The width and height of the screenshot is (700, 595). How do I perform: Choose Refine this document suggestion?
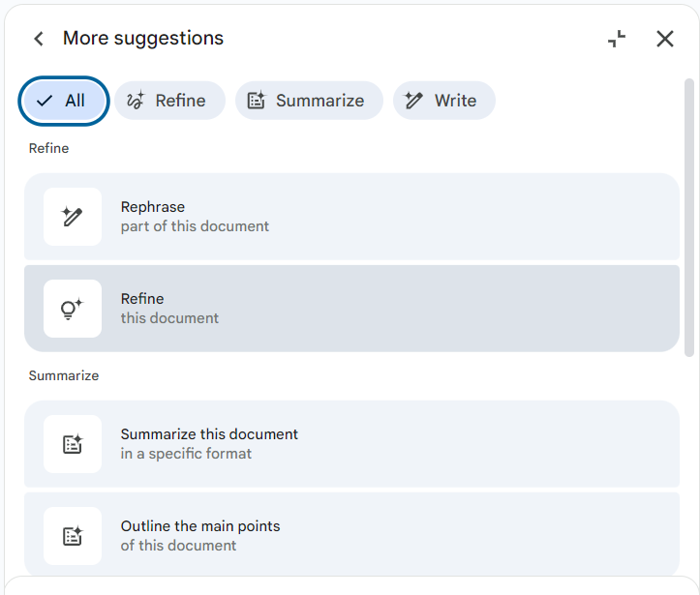pyautogui.click(x=351, y=309)
